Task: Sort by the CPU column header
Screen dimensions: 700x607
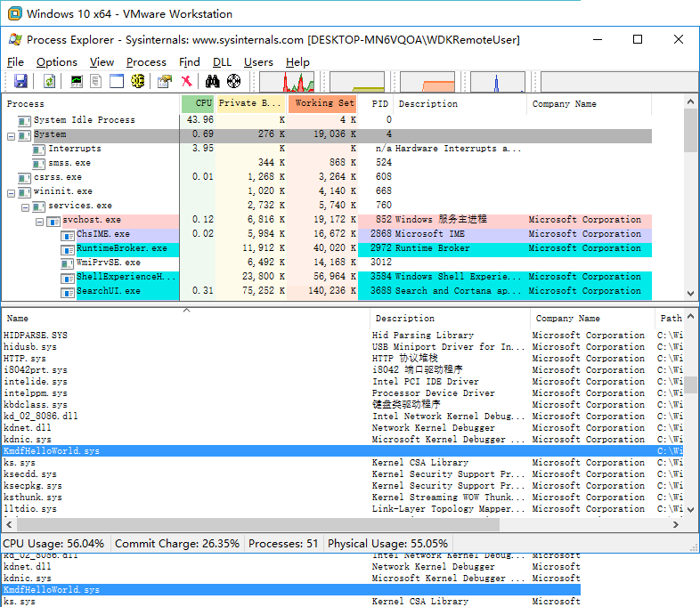Action: [198, 103]
